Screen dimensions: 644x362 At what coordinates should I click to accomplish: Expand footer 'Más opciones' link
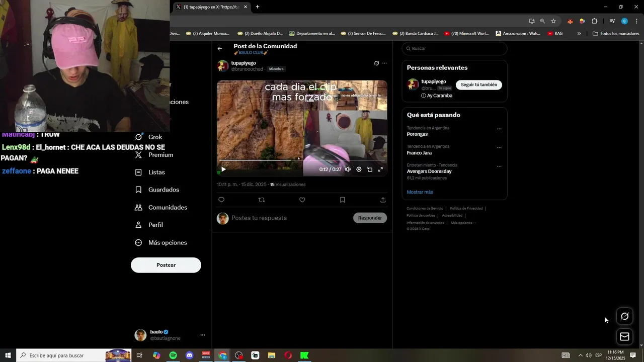463,223
